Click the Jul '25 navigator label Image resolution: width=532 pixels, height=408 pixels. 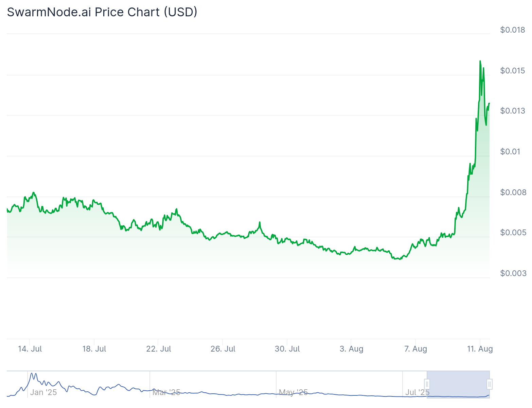pyautogui.click(x=418, y=392)
